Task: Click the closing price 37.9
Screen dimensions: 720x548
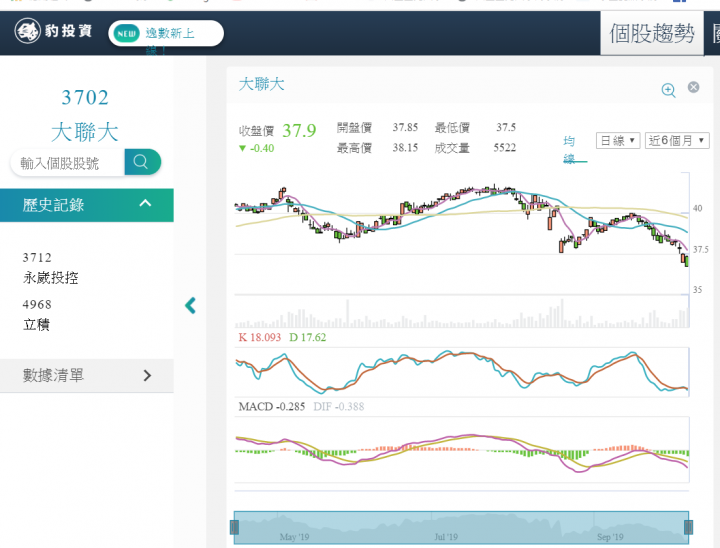Action: [299, 130]
